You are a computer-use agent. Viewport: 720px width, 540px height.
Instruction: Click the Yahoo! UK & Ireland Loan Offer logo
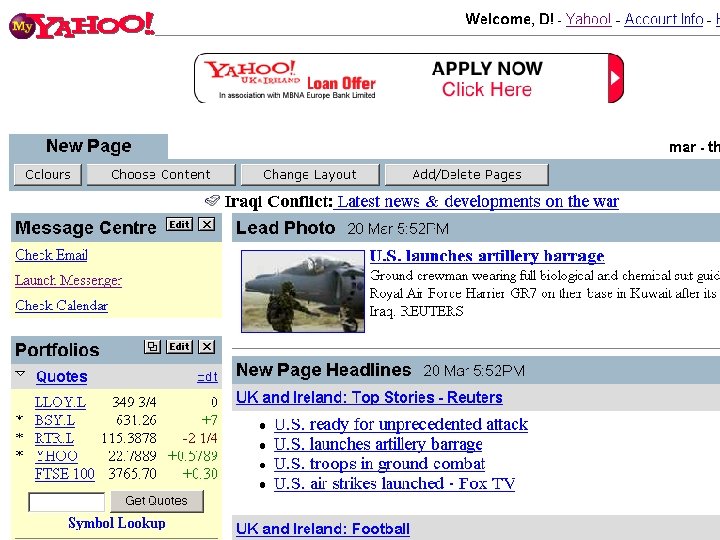point(290,79)
